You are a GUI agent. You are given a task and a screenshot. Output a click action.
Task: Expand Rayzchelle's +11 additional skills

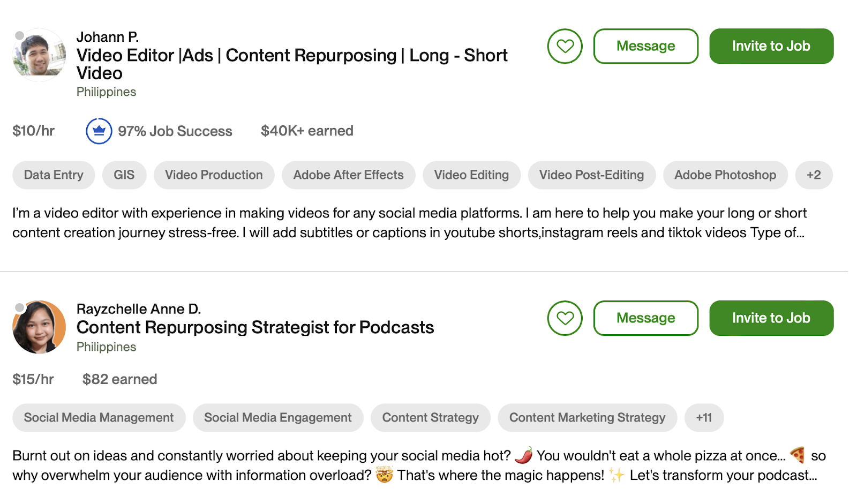[704, 418]
